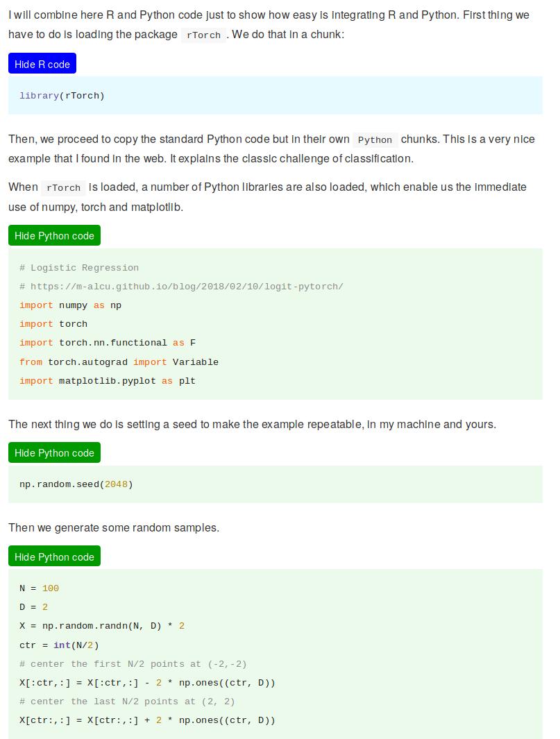
Task: Click the inline Python code label
Action: (x=375, y=140)
